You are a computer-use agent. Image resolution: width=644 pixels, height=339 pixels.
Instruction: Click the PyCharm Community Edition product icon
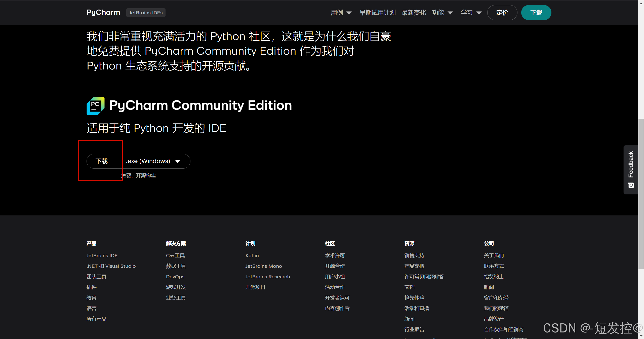click(x=95, y=106)
